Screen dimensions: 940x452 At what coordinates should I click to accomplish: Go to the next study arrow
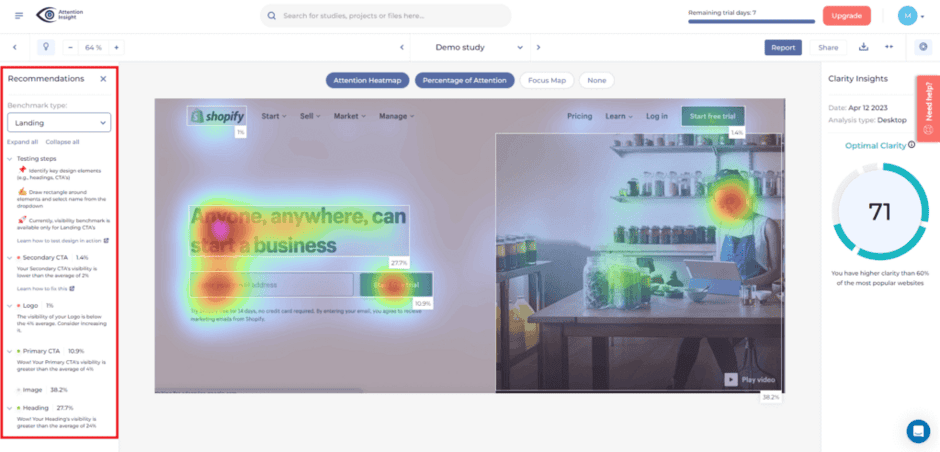tap(538, 47)
